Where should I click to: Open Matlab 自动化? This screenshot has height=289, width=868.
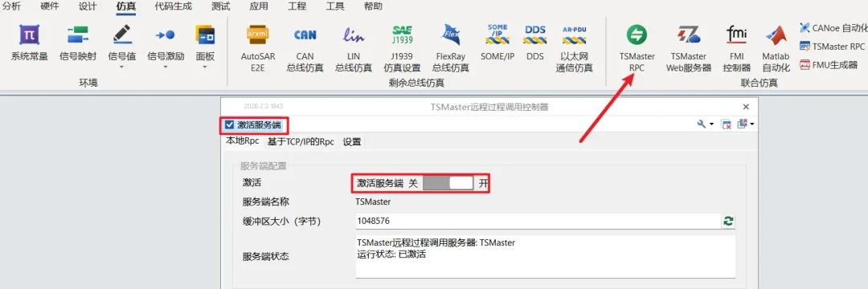776,49
